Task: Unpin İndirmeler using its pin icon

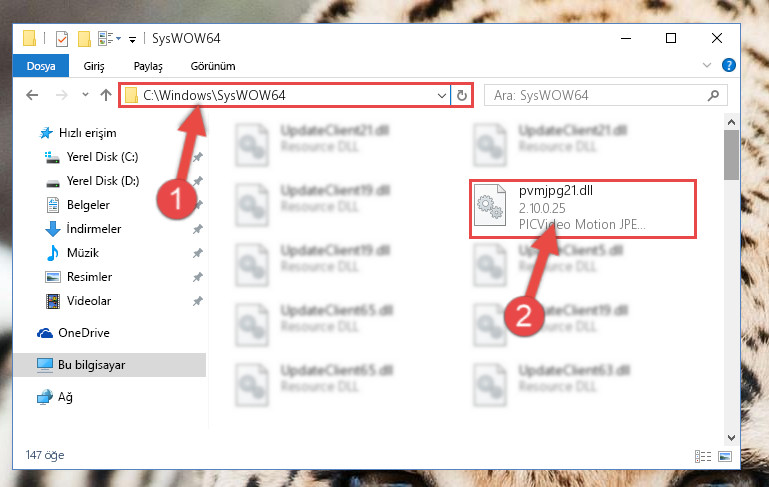Action: (x=198, y=229)
